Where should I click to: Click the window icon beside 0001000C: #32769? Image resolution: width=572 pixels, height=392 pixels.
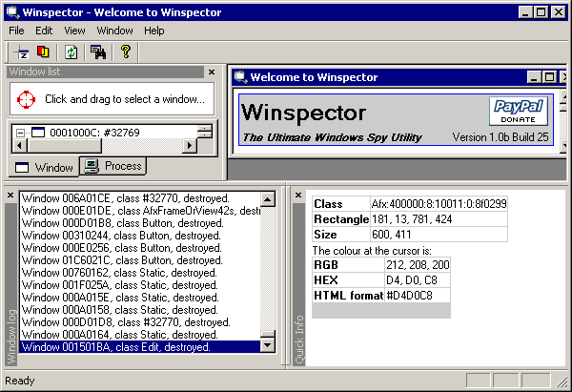[38, 133]
